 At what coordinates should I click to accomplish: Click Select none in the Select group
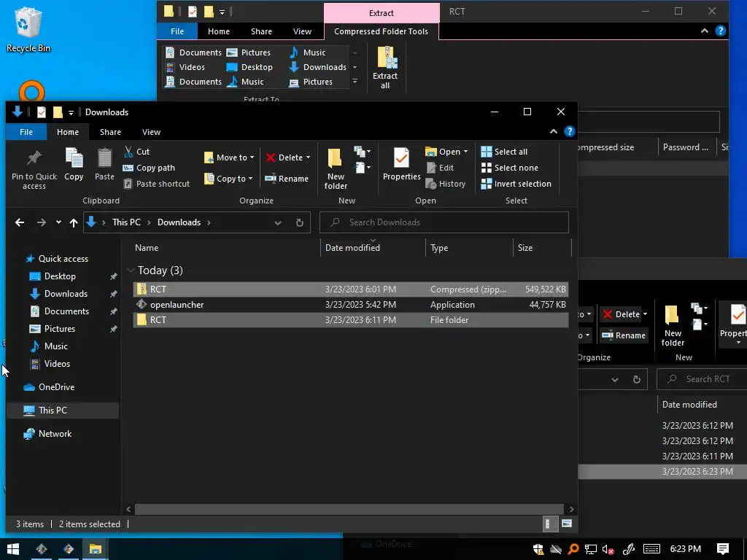pos(510,168)
